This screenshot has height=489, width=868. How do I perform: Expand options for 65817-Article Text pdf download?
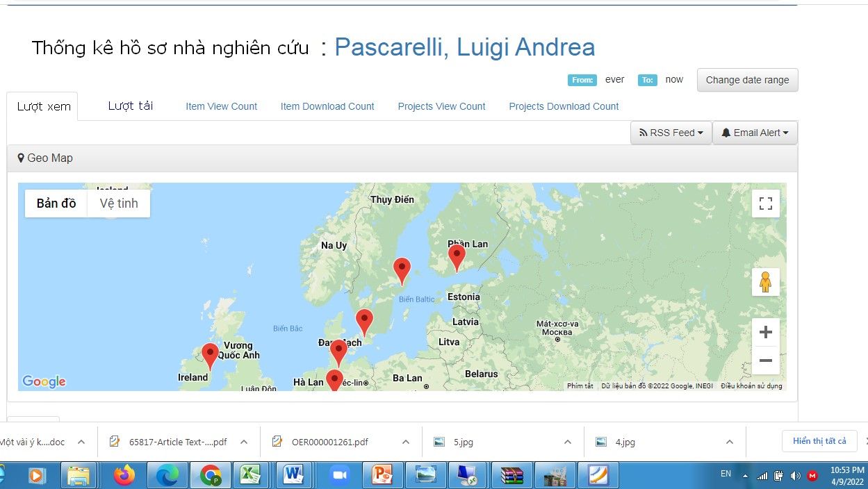click(x=243, y=442)
